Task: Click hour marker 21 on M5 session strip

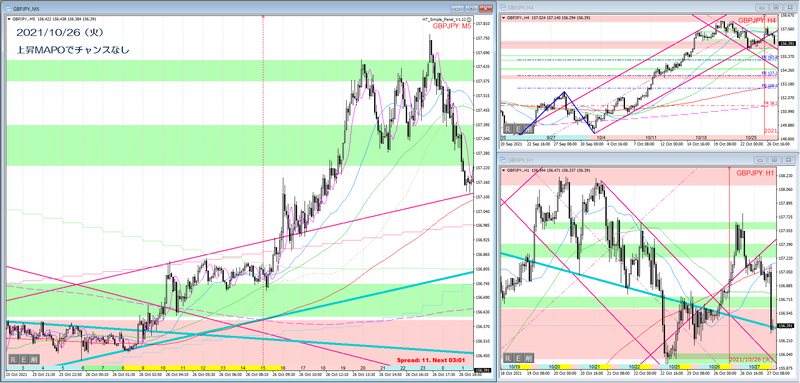Action: (x=383, y=368)
